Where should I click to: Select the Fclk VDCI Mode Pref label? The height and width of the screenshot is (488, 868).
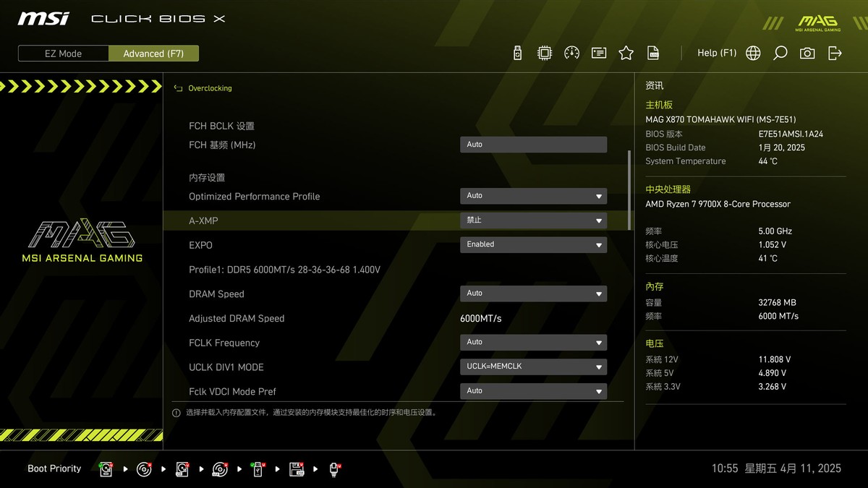point(232,392)
